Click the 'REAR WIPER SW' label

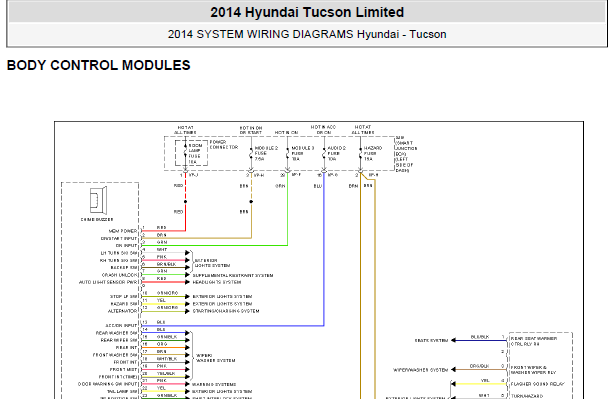[x=119, y=340]
